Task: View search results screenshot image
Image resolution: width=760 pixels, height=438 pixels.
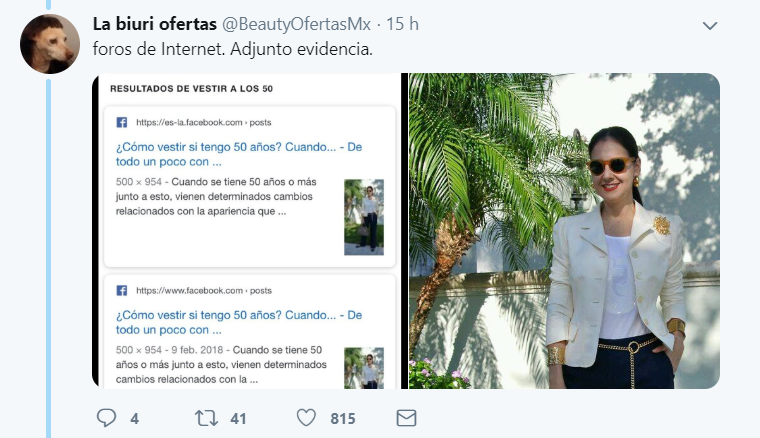Action: point(247,231)
